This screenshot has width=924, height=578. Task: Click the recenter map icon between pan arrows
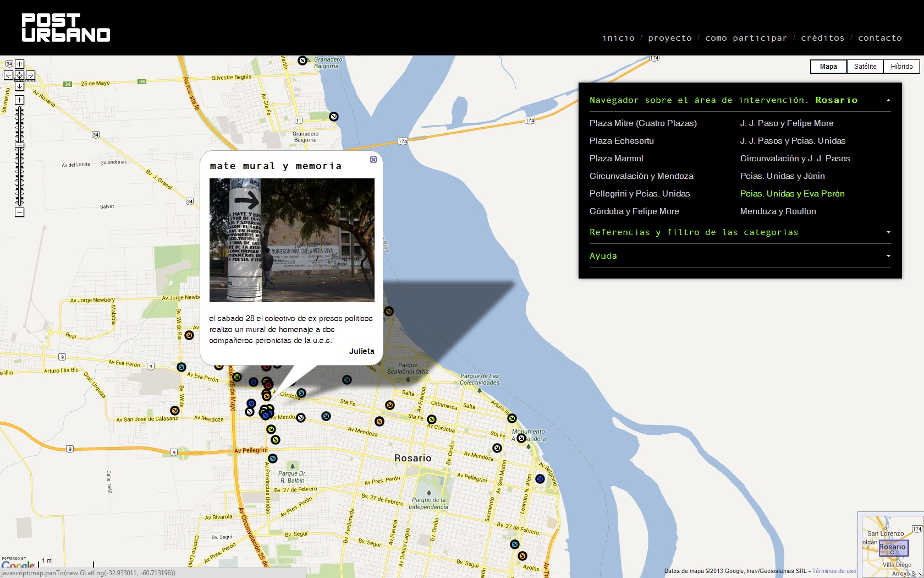pos(19,75)
